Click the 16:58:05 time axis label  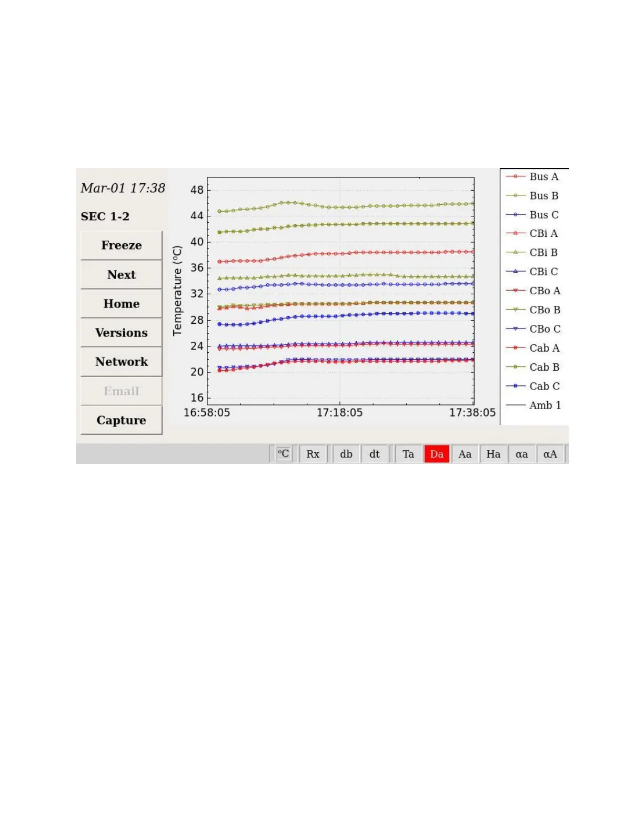coord(207,413)
